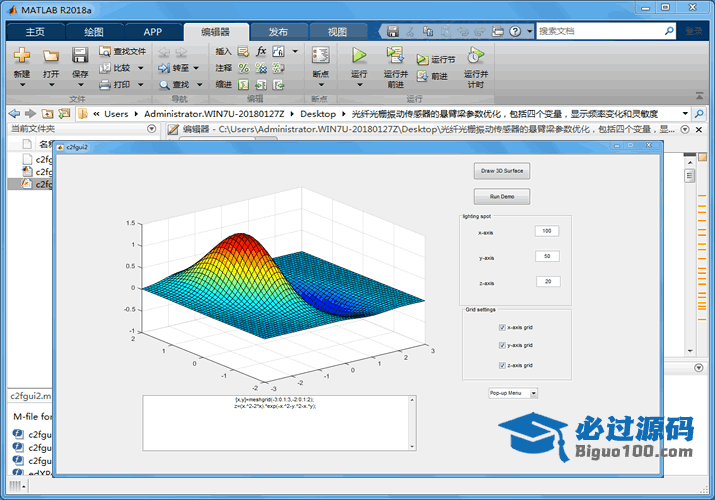Click the 打开 (Open) folder icon
Viewport: 715px width, 500px height.
pos(51,56)
